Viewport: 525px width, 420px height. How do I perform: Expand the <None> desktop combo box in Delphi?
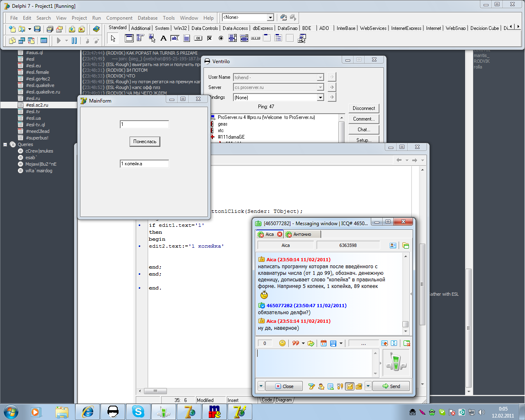pyautogui.click(x=270, y=18)
